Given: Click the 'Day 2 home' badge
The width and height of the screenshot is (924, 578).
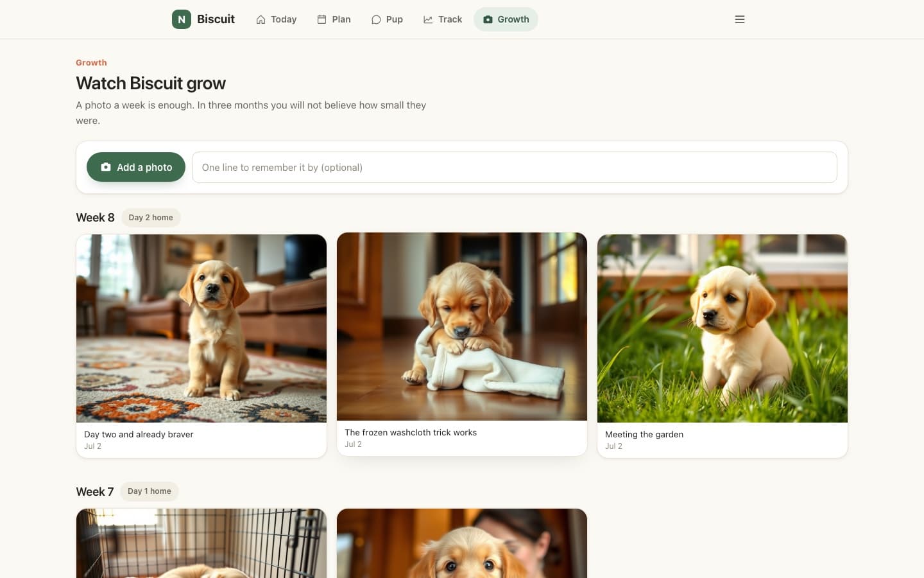Looking at the screenshot, I should coord(151,218).
